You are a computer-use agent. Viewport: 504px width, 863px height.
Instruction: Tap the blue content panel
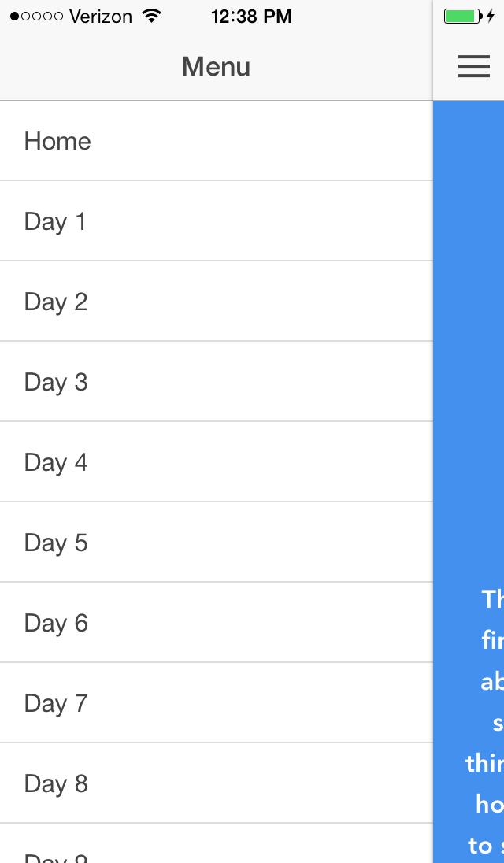pyautogui.click(x=469, y=482)
